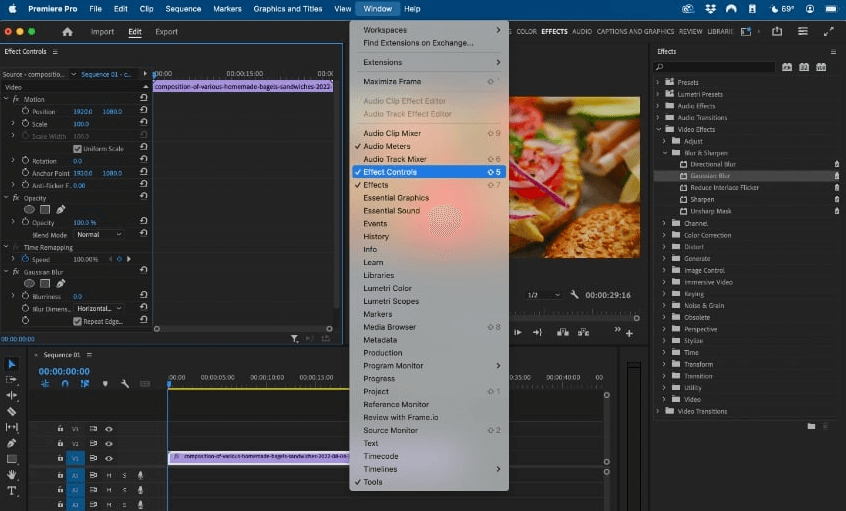Open the Blend Mode dropdown set to Normal

pyautogui.click(x=99, y=235)
